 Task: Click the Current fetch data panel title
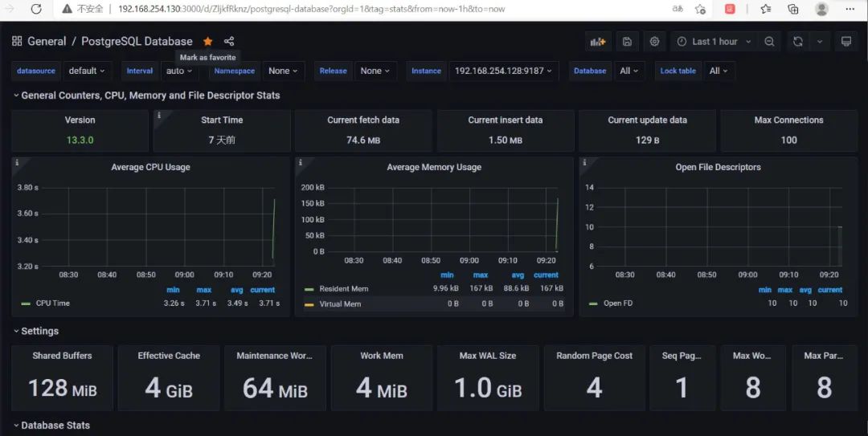coord(363,120)
